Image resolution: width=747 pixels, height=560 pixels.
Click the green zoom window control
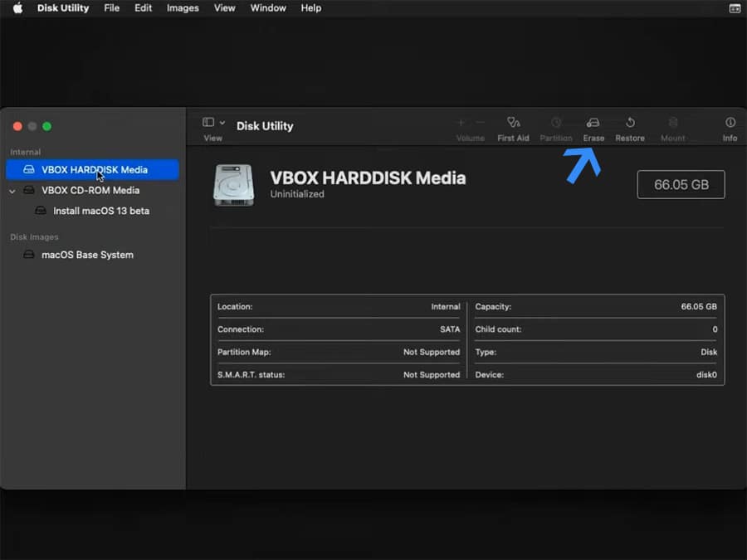pyautogui.click(x=46, y=126)
